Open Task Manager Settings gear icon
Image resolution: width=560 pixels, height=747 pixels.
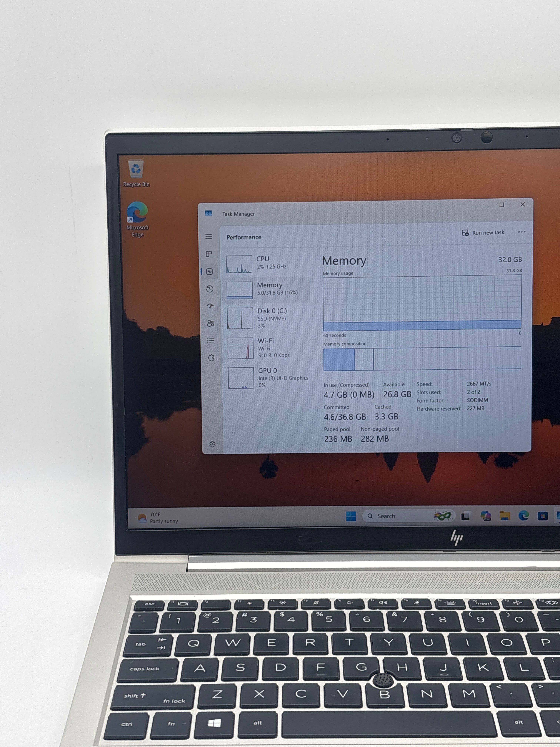pos(212,444)
